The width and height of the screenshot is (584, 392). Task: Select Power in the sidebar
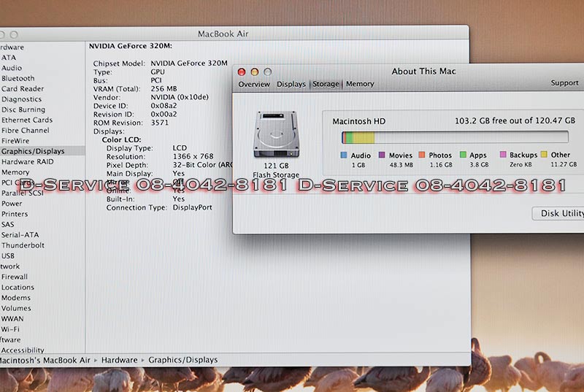[12, 204]
